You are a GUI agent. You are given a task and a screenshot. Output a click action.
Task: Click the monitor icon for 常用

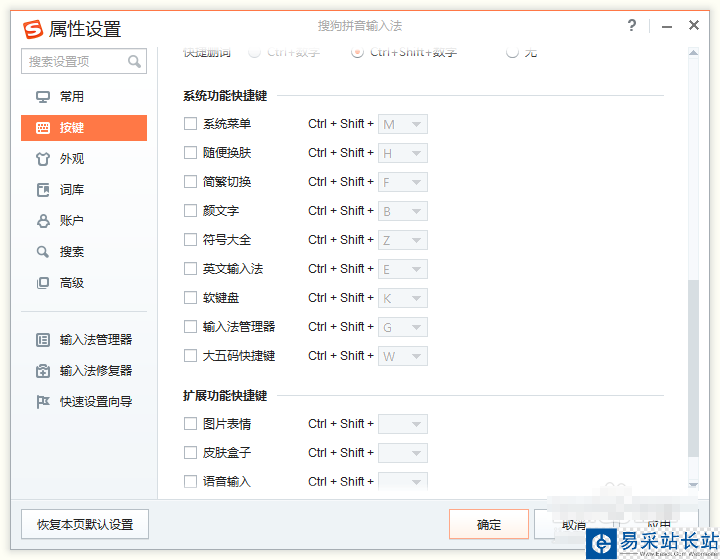pyautogui.click(x=43, y=97)
